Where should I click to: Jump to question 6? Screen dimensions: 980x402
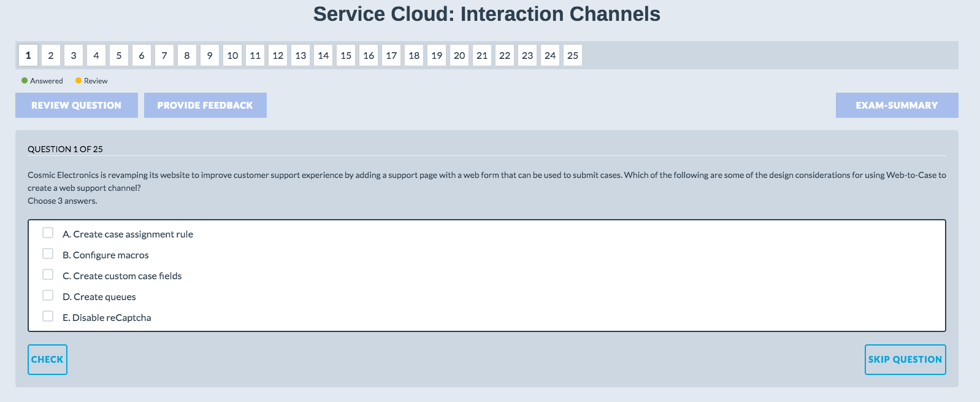coord(142,55)
